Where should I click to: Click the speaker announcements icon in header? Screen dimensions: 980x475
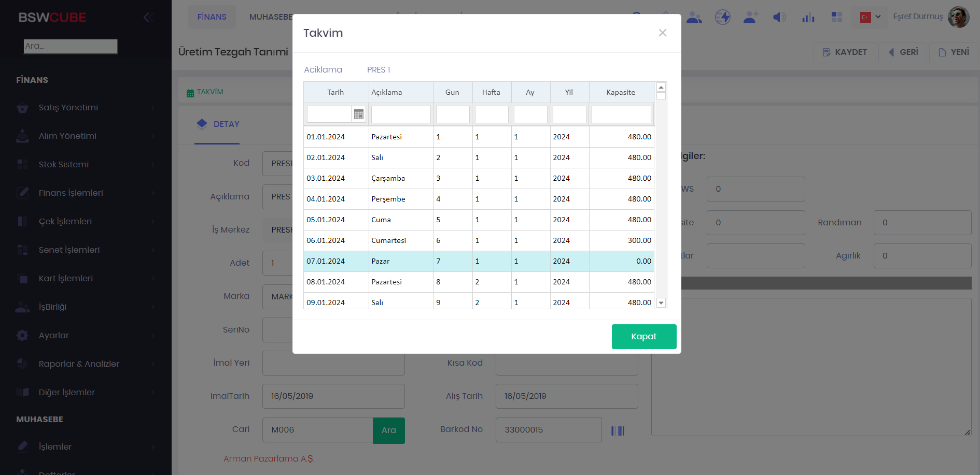[x=779, y=18]
